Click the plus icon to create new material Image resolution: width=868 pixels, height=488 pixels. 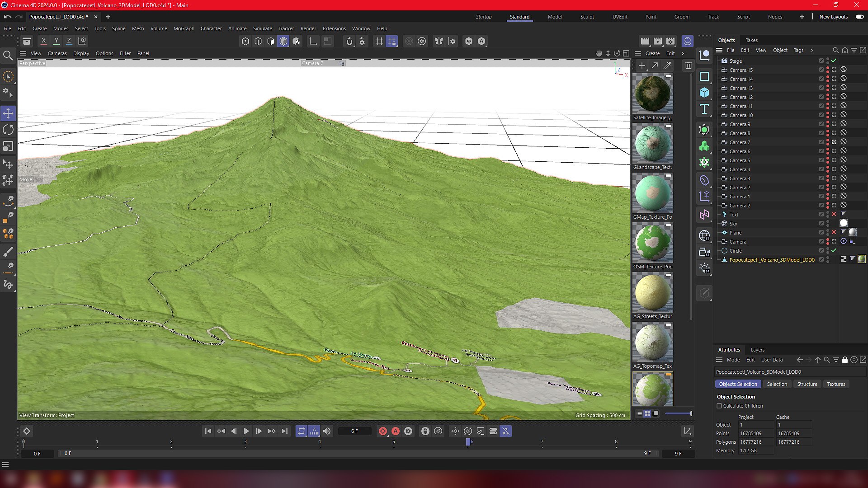pos(642,66)
